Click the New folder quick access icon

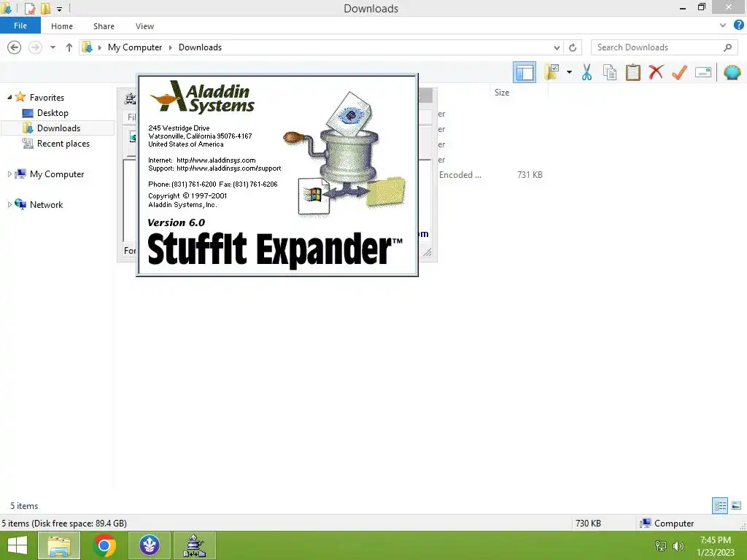[x=45, y=8]
